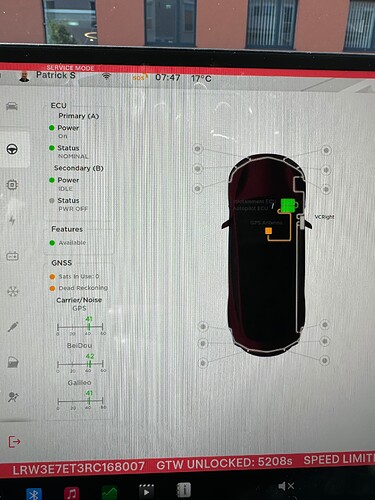
Task: Open the door closures icon in sidebar
Action: point(13,362)
